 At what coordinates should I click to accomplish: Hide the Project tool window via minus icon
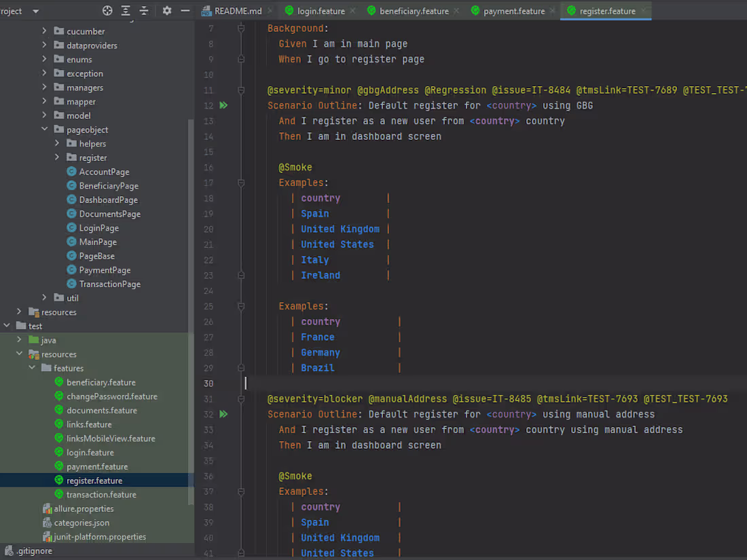click(185, 12)
